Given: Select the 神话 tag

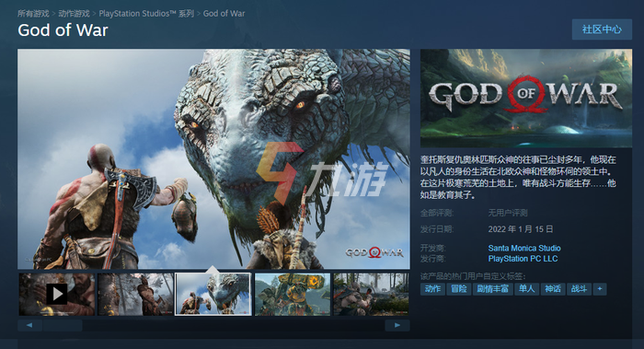Looking at the screenshot, I should [x=553, y=289].
